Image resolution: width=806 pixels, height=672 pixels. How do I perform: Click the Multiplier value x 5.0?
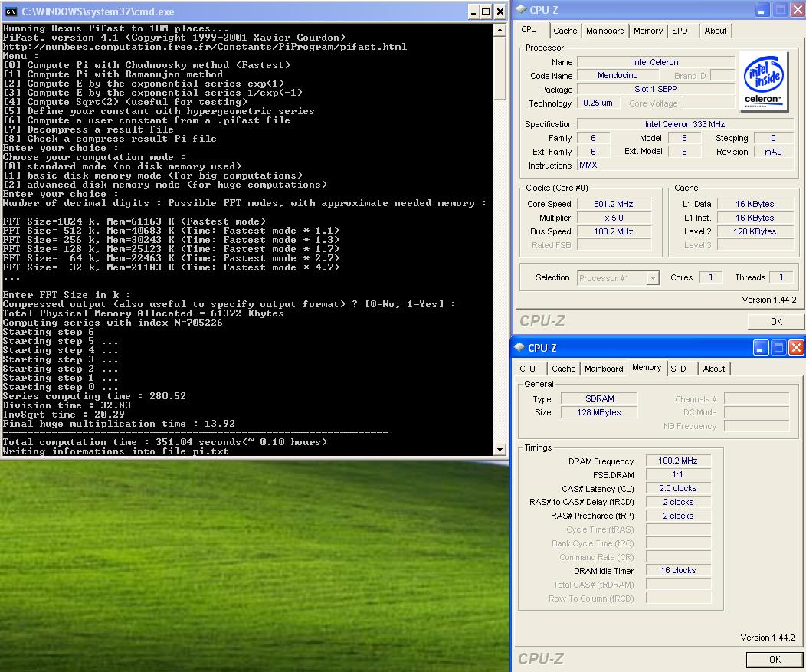click(613, 218)
